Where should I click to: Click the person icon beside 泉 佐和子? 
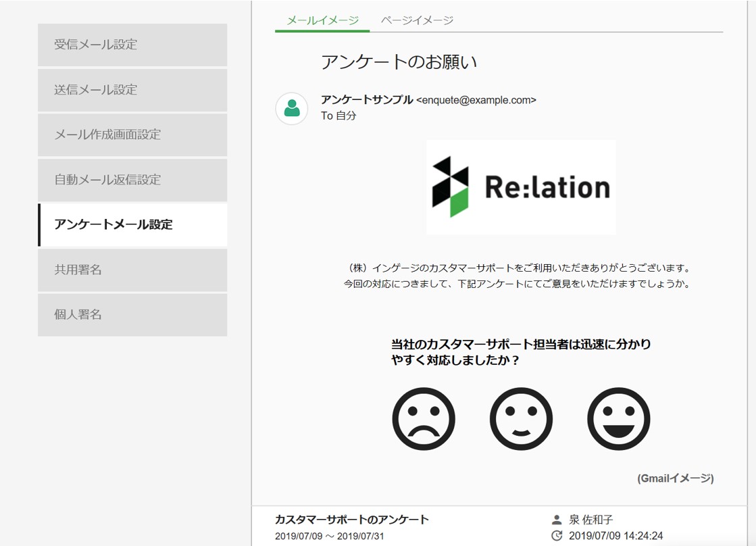click(x=557, y=520)
